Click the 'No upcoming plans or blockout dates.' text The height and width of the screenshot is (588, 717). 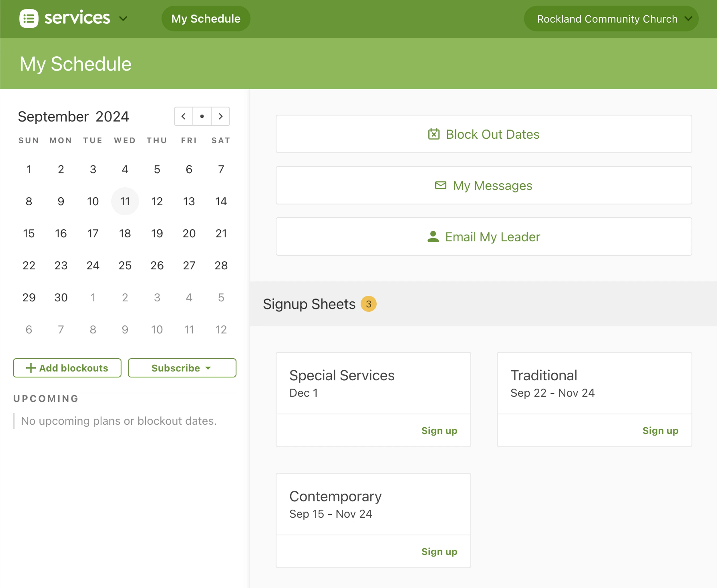point(119,421)
